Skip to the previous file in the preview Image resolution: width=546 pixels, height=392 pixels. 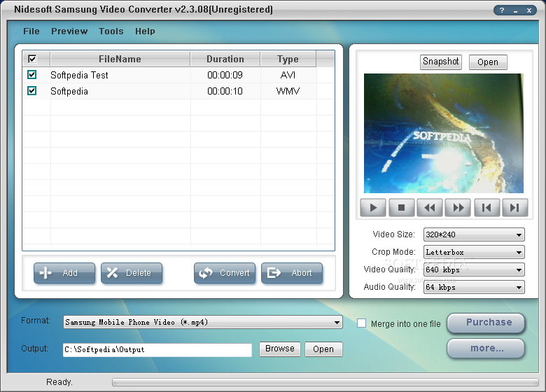[x=486, y=208]
